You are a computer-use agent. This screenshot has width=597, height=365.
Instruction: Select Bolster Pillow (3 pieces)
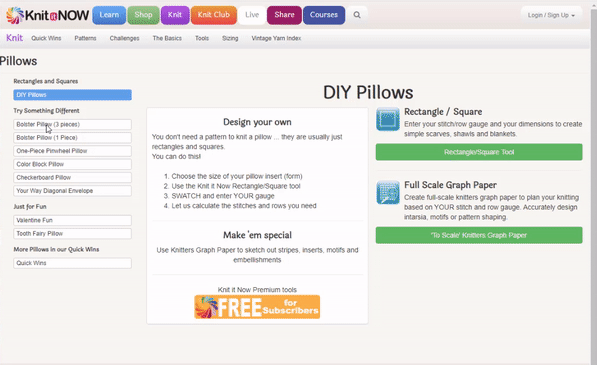72,124
